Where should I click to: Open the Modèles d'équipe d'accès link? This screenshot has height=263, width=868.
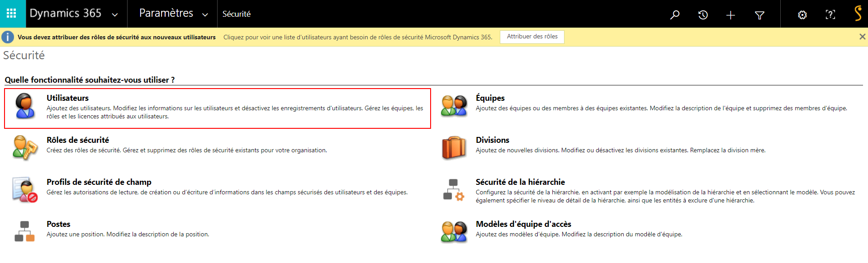523,224
